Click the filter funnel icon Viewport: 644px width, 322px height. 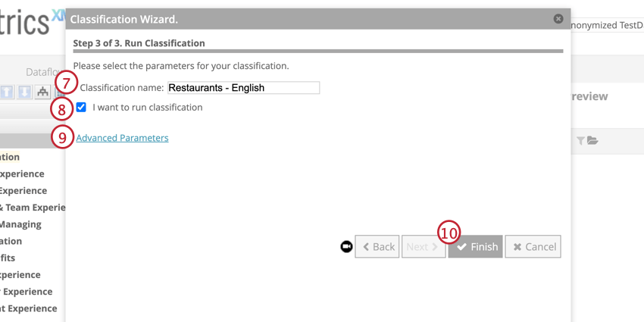point(580,141)
